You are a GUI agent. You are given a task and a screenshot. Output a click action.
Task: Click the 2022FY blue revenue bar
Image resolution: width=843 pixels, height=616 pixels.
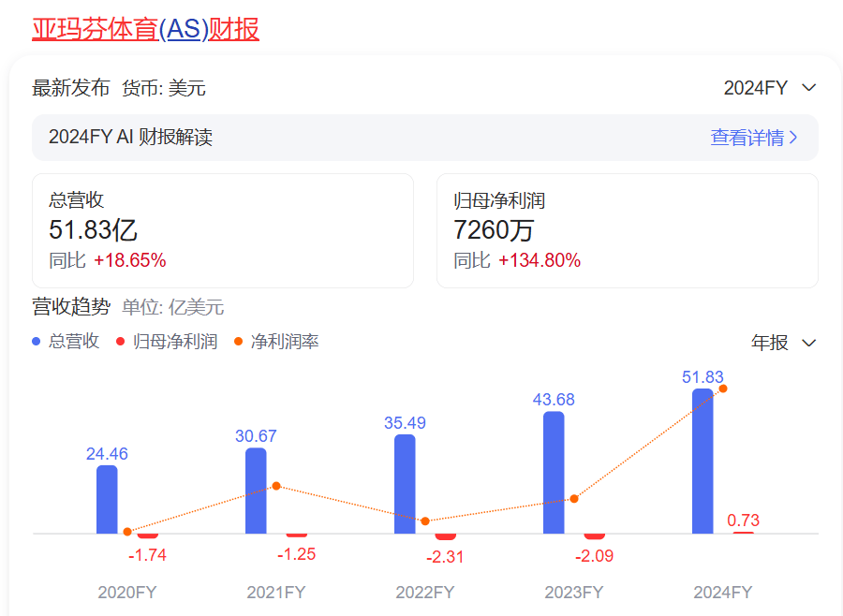coord(405,484)
